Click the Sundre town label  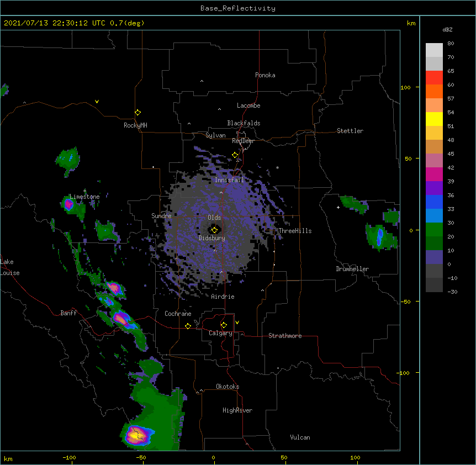[161, 216]
